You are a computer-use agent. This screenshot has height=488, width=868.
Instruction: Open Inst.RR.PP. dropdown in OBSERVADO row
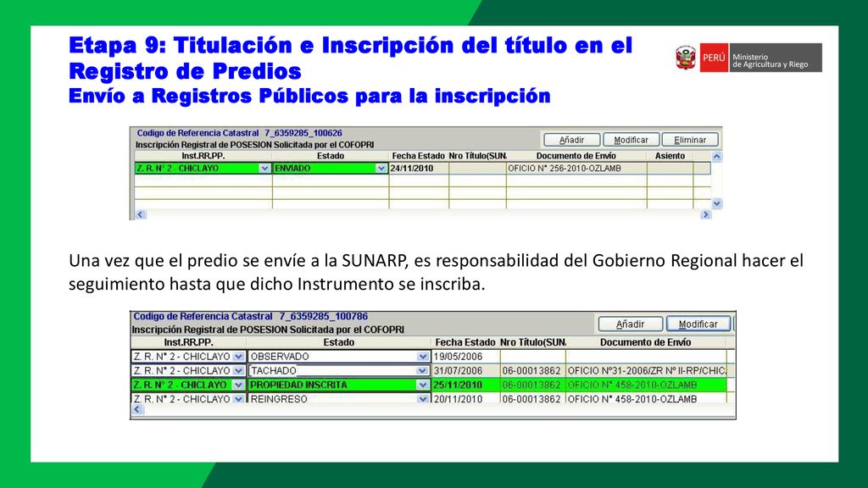[x=238, y=357]
